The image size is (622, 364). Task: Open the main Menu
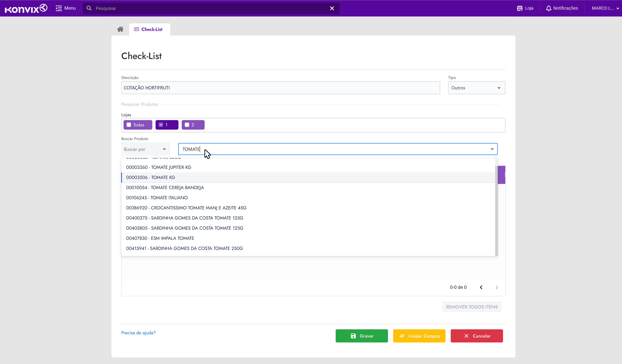click(x=66, y=8)
